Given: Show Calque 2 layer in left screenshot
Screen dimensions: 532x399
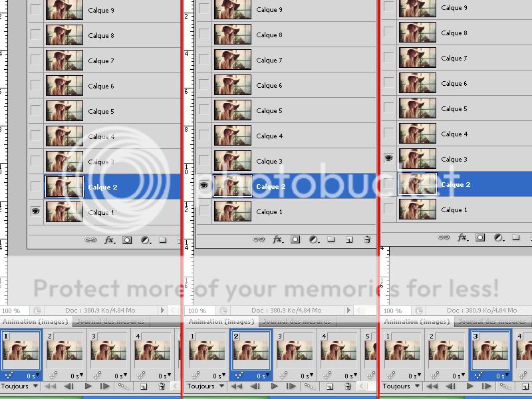Looking at the screenshot, I should coord(35,186).
